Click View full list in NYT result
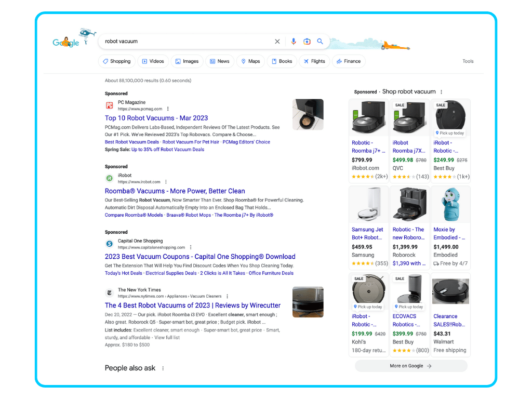 point(167,338)
